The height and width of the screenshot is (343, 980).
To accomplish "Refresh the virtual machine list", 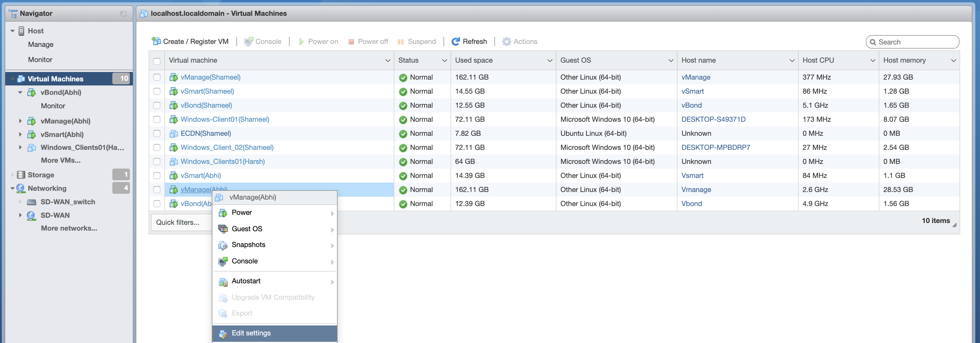I will pyautogui.click(x=455, y=41).
